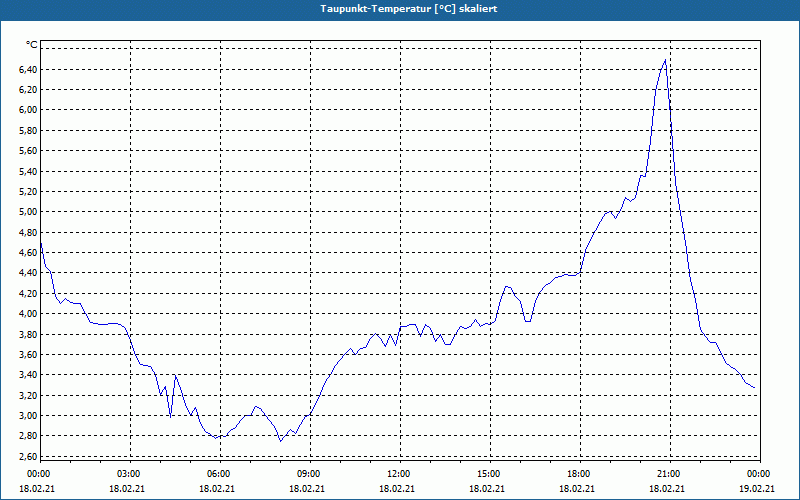Click the curve's lowest dip near 08:00
The height and width of the screenshot is (500, 800).
pyautogui.click(x=281, y=441)
